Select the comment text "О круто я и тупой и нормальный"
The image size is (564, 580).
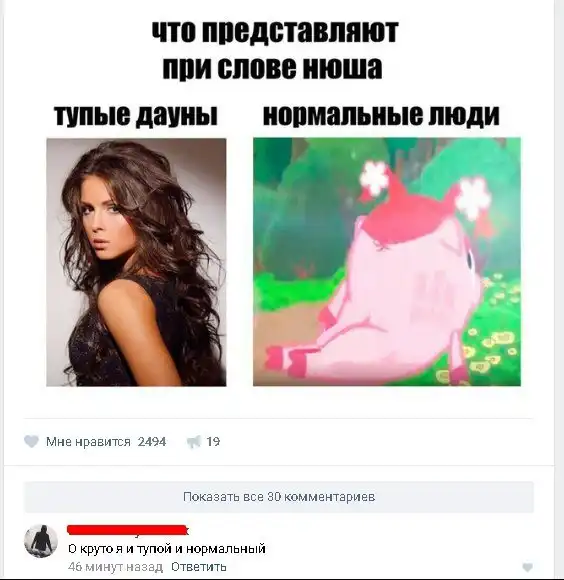click(x=167, y=548)
